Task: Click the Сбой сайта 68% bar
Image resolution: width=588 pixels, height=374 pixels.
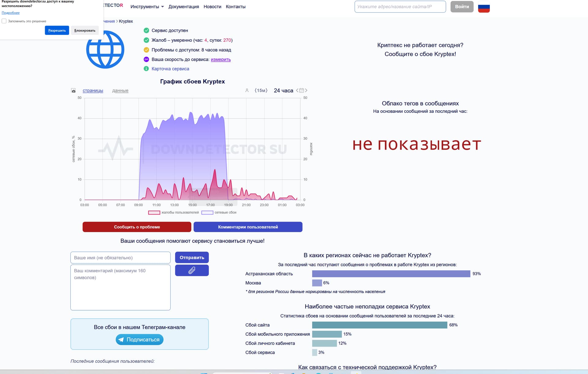Action: 379,325
